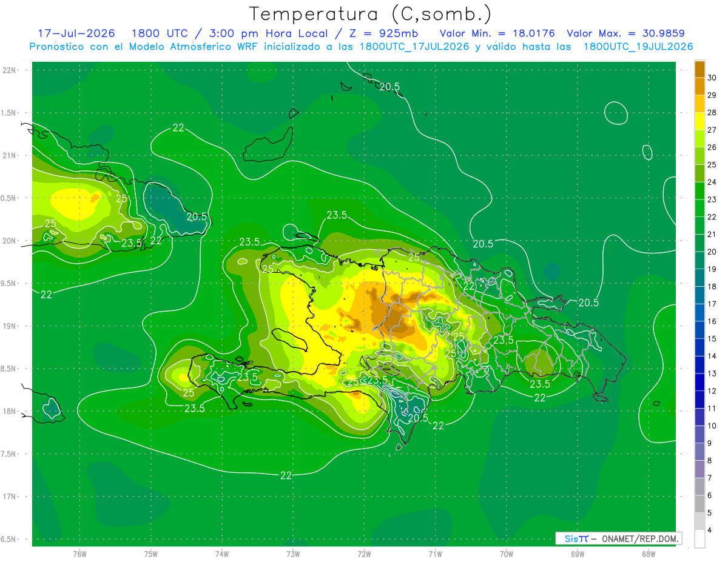The height and width of the screenshot is (562, 728).
Task: Pick the legend swatch between 28 and 29
Action: click(699, 104)
